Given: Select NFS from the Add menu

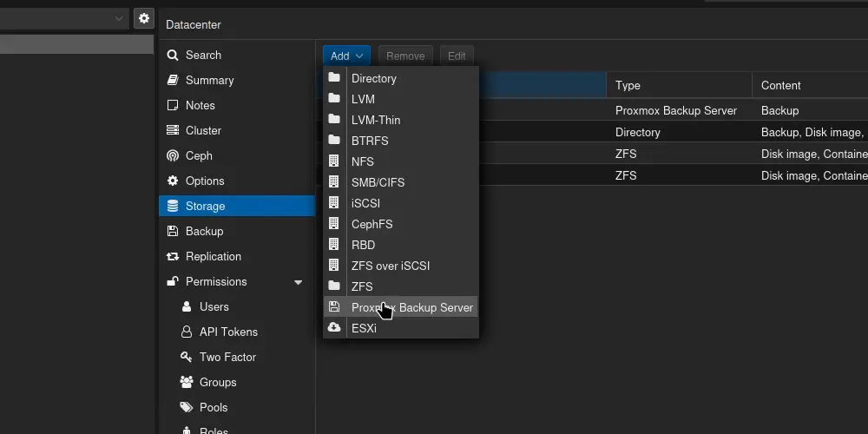Looking at the screenshot, I should tap(401, 161).
